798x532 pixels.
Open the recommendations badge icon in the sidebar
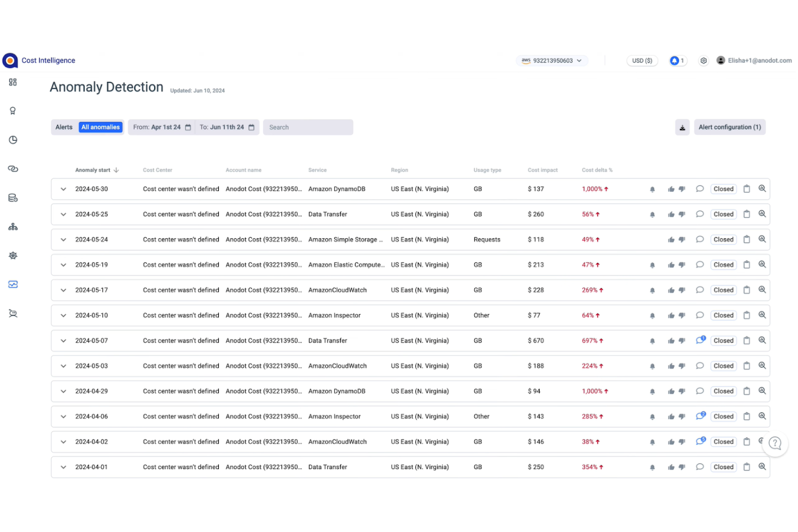click(13, 110)
